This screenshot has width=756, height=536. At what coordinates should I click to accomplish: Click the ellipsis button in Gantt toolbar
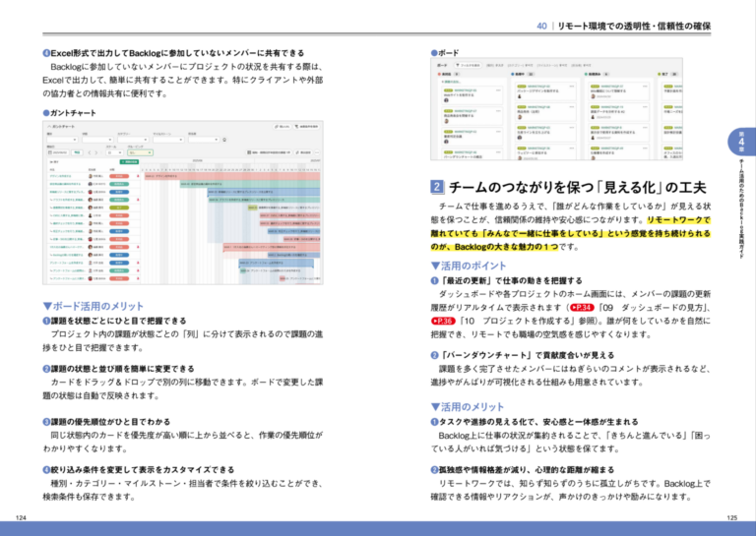pyautogui.click(x=317, y=152)
